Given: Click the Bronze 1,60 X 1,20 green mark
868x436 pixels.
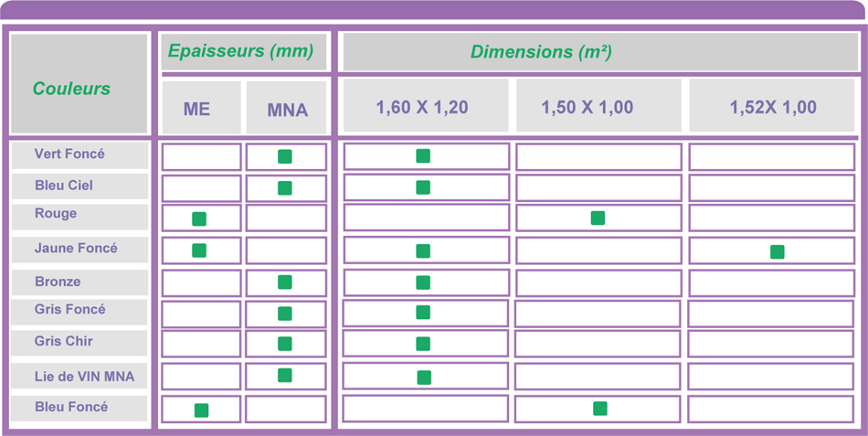Looking at the screenshot, I should pyautogui.click(x=423, y=282).
